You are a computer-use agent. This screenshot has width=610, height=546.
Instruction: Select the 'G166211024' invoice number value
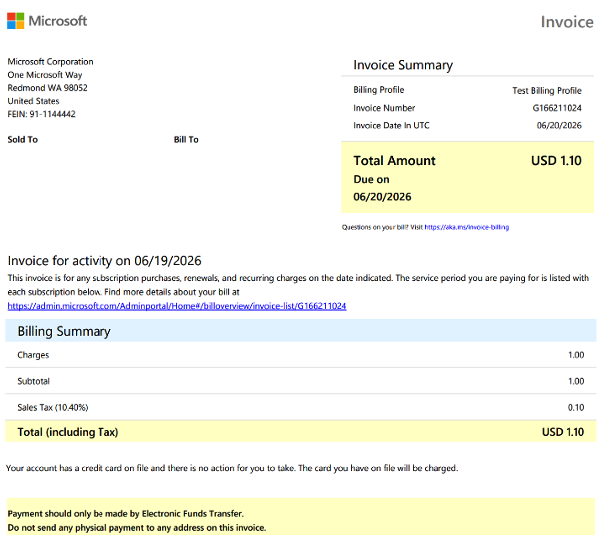[x=557, y=108]
